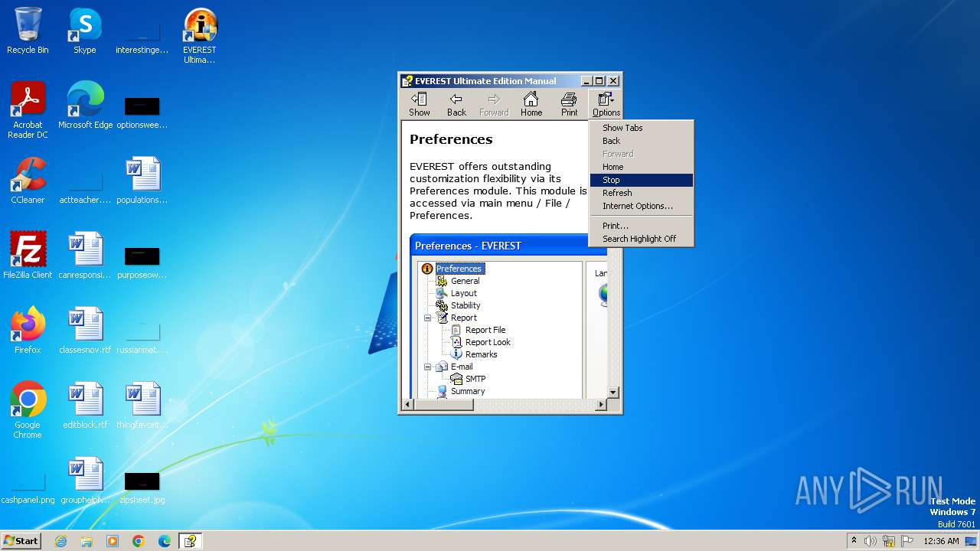Image resolution: width=980 pixels, height=551 pixels.
Task: Select General in the preferences tree
Action: click(x=465, y=281)
